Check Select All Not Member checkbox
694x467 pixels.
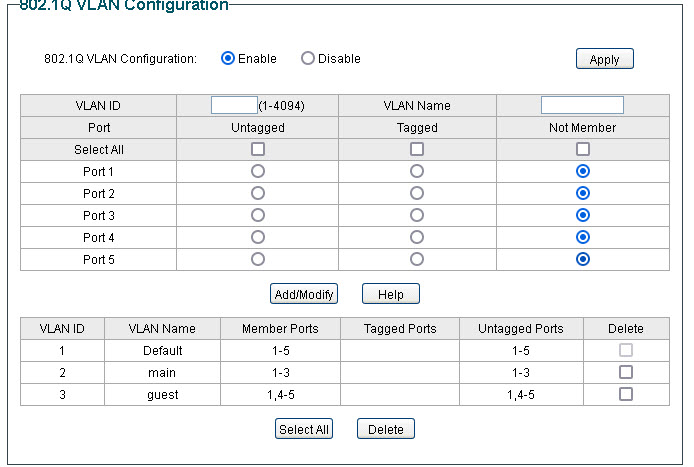click(582, 149)
